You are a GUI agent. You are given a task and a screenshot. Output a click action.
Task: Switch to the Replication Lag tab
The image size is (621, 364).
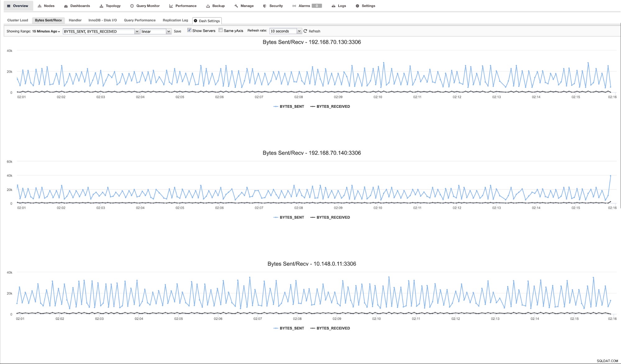tap(175, 20)
